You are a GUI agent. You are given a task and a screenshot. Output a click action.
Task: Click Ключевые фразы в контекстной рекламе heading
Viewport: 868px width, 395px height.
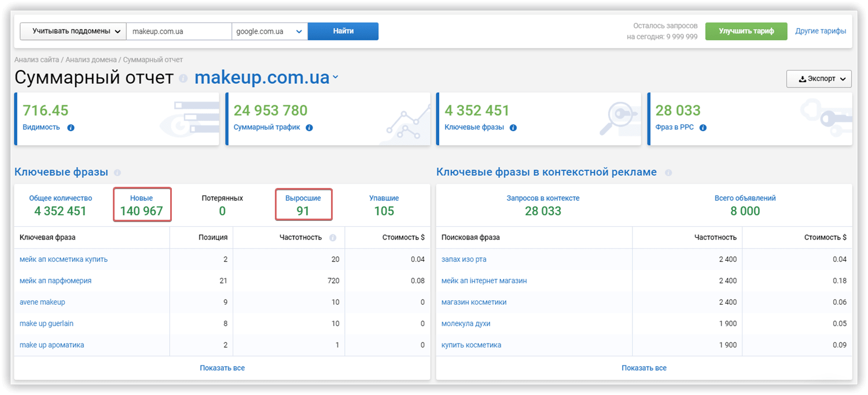coord(547,172)
